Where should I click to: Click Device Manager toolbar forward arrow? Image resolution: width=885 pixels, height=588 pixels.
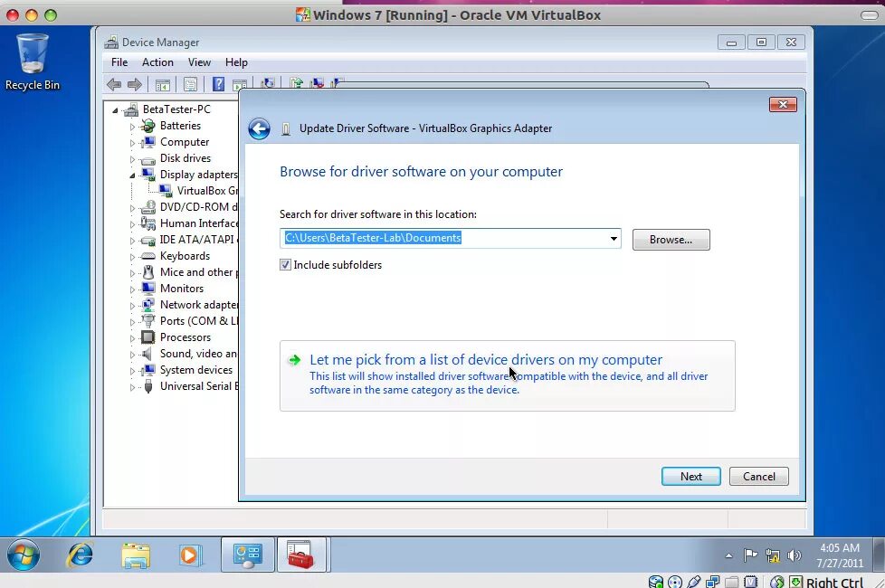pos(134,85)
